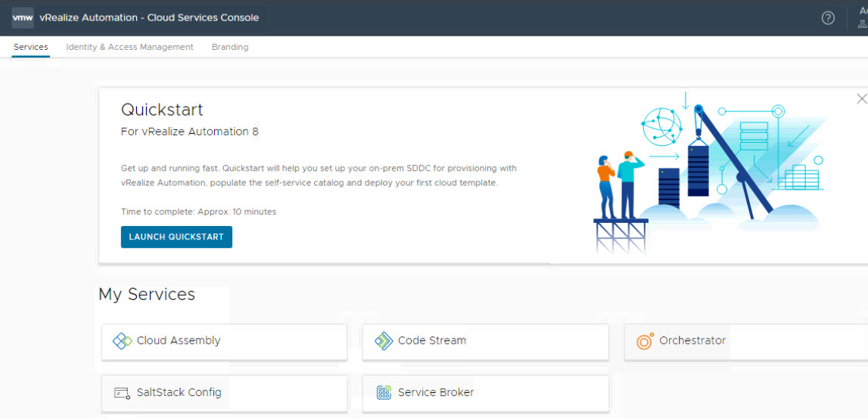Click the 'vRealize Automation - Cloud Services Console' title

(150, 17)
